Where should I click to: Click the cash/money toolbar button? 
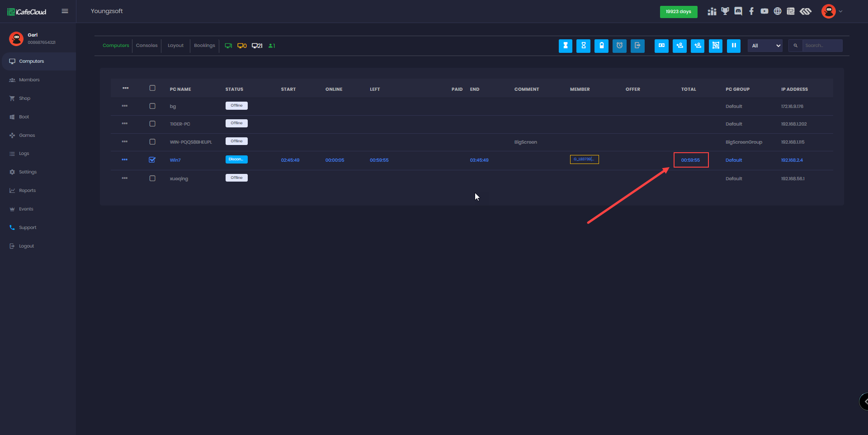pyautogui.click(x=661, y=46)
